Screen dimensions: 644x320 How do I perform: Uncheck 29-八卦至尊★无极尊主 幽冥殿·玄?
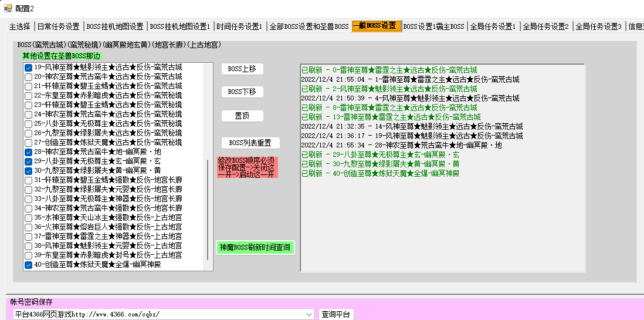pos(28,161)
